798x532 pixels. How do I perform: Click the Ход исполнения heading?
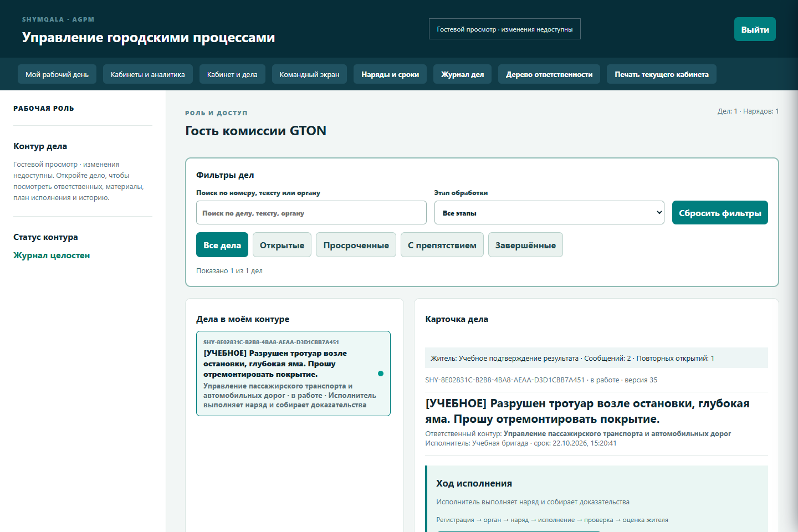point(474,483)
